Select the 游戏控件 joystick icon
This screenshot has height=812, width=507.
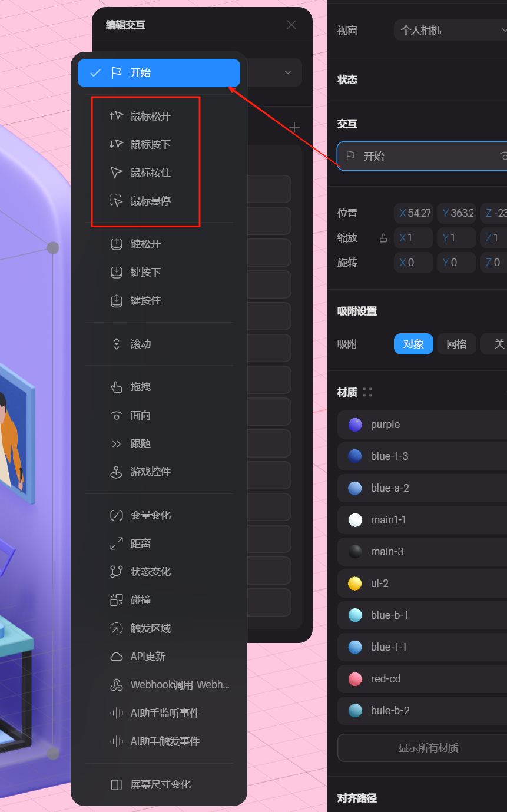point(117,472)
